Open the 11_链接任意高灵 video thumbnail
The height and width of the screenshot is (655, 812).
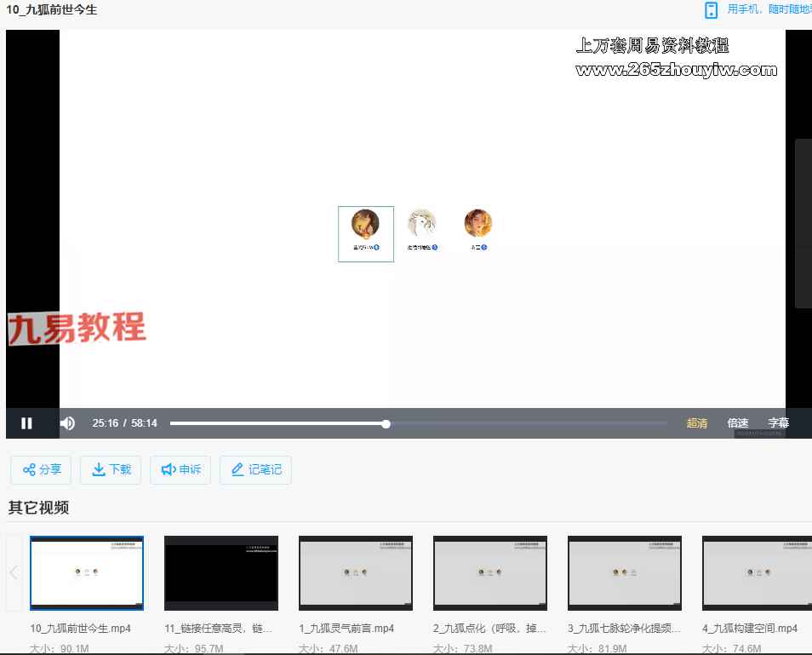[221, 572]
